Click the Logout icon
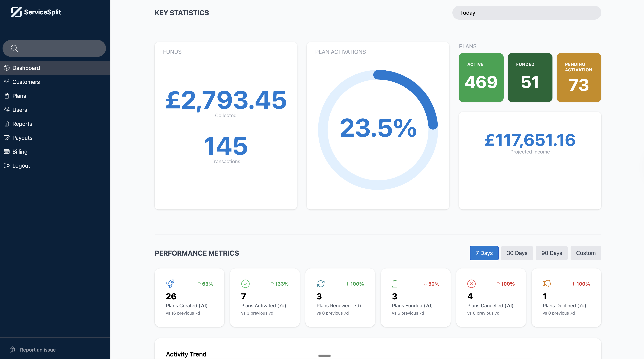Screen dimensions: 644x359 pyautogui.click(x=7, y=165)
